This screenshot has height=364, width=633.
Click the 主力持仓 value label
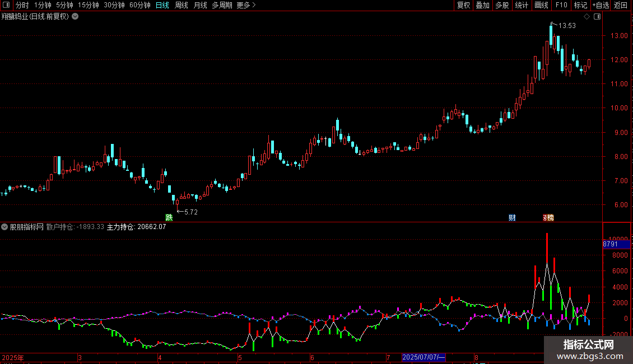click(136, 227)
